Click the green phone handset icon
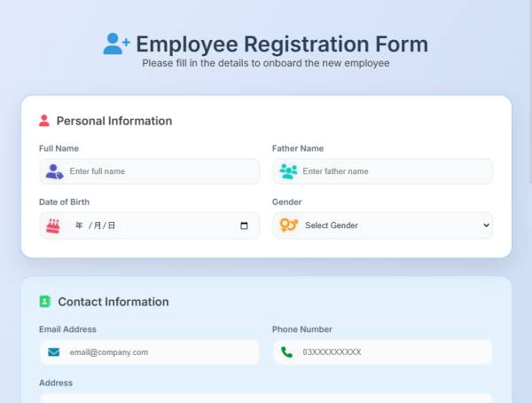The height and width of the screenshot is (403, 532). 286,352
